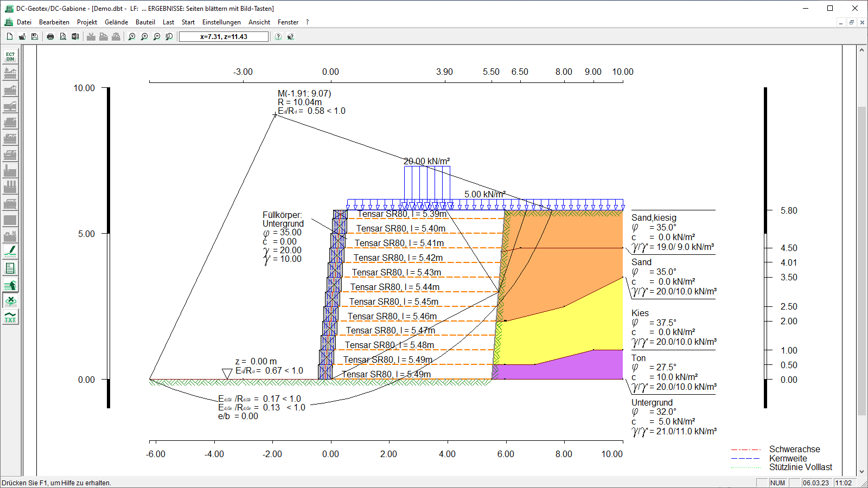Toggle the green rotate-X results sidebar button
The width and height of the screenshot is (868, 488).
pyautogui.click(x=10, y=300)
